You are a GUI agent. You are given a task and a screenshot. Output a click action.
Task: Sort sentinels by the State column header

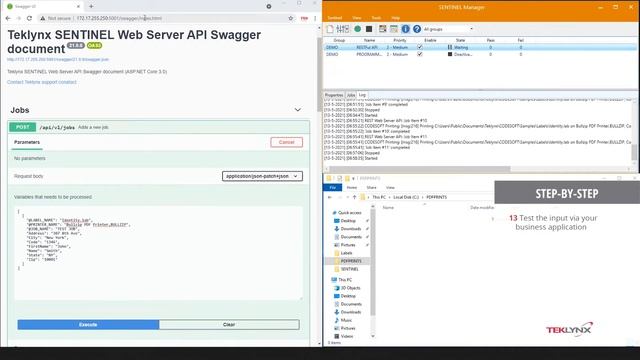pyautogui.click(x=460, y=40)
